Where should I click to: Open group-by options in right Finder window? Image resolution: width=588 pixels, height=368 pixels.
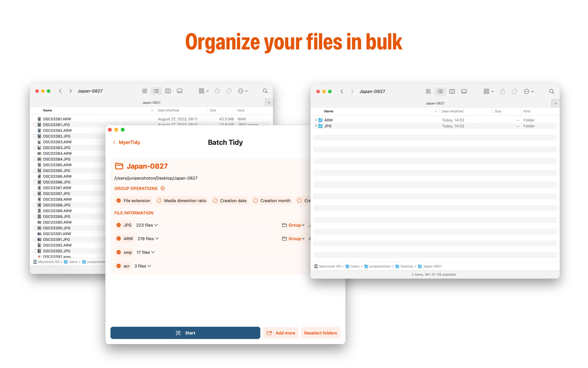488,92
